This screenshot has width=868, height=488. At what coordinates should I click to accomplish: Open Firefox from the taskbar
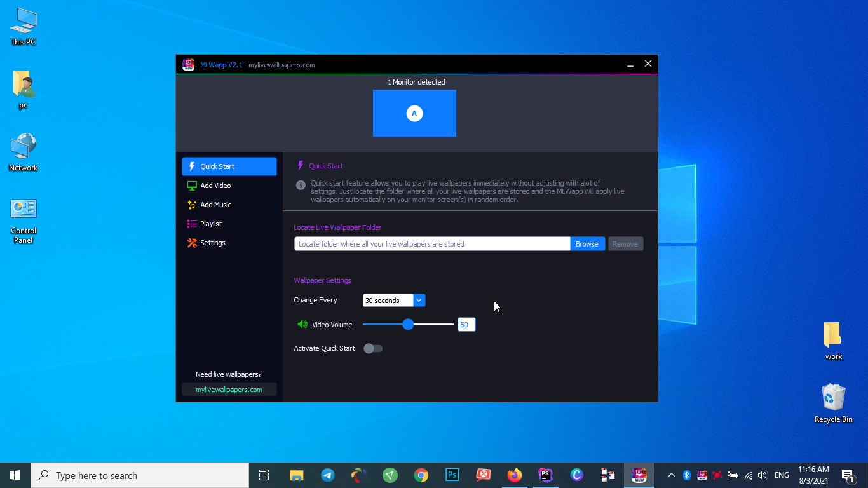(x=515, y=475)
